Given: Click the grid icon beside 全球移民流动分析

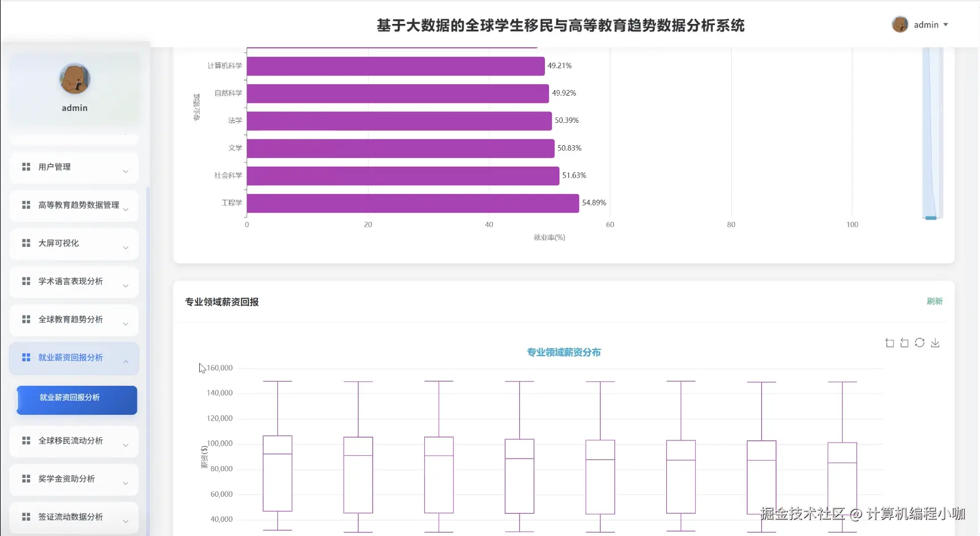Looking at the screenshot, I should (x=26, y=440).
